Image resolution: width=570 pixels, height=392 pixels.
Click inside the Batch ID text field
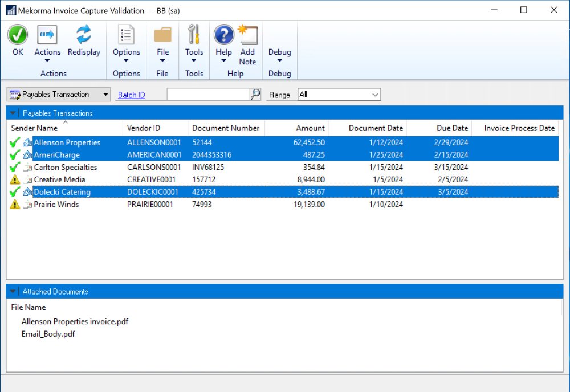click(x=208, y=95)
